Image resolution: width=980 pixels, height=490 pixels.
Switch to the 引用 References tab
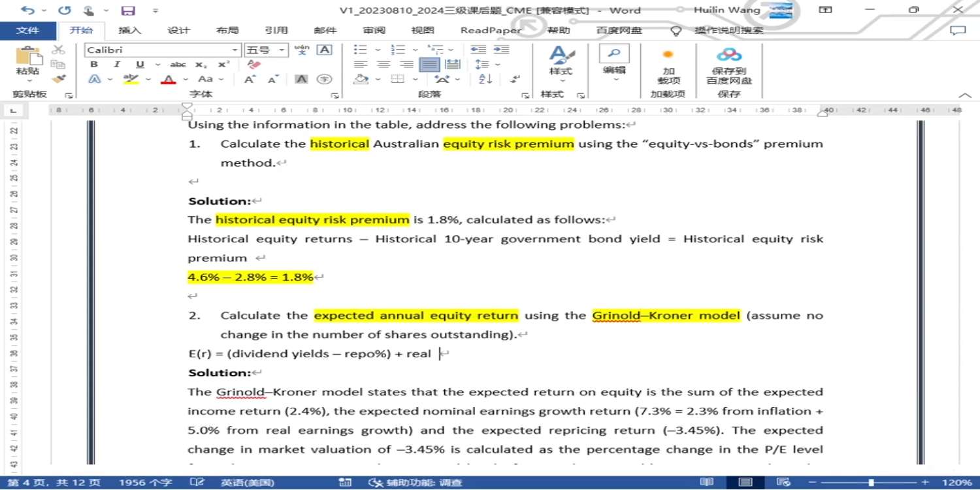[x=276, y=30]
